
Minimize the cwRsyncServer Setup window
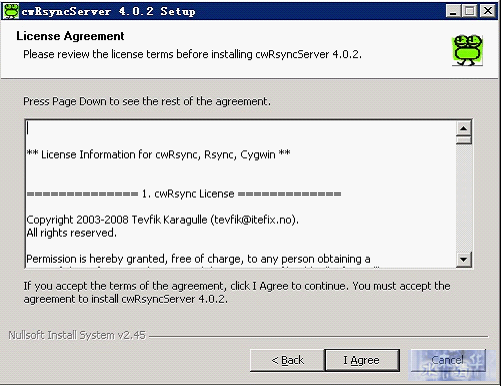pyautogui.click(x=453, y=11)
